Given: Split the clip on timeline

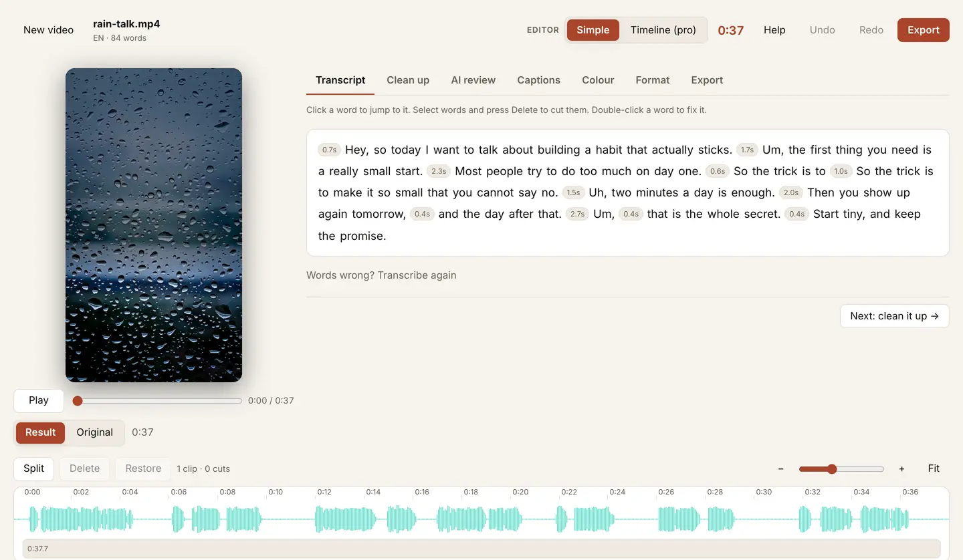Looking at the screenshot, I should [33, 468].
